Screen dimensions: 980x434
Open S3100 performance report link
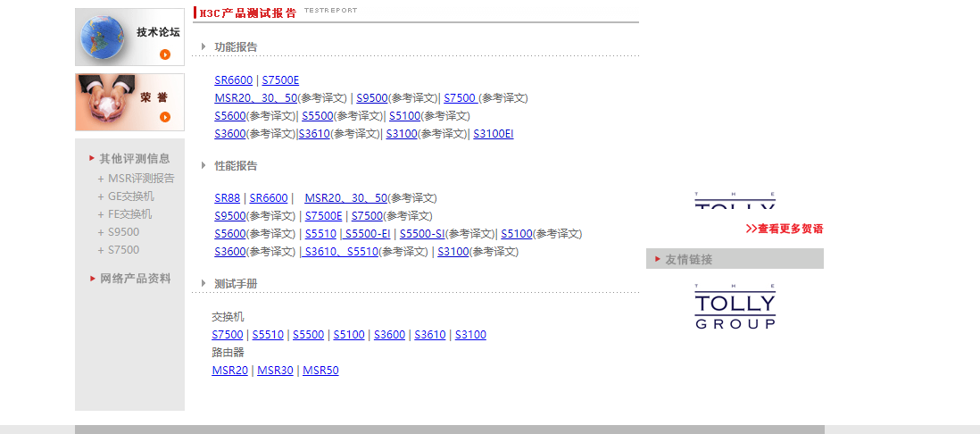click(453, 252)
